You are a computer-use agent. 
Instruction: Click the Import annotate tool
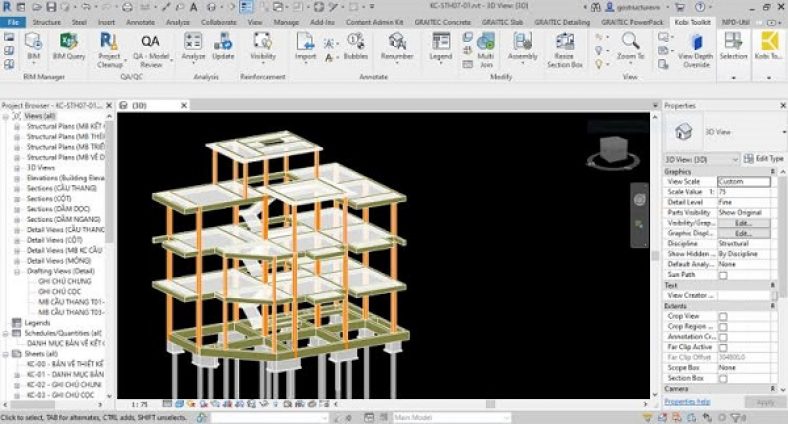point(305,46)
